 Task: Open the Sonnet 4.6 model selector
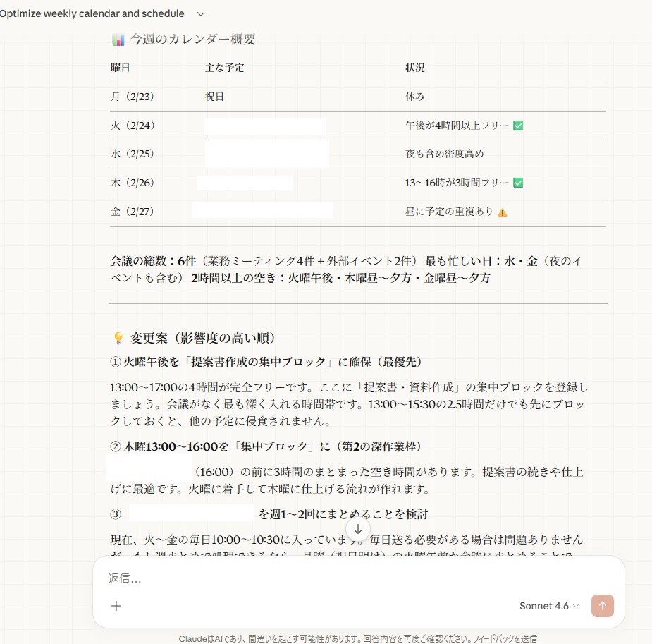(549, 606)
